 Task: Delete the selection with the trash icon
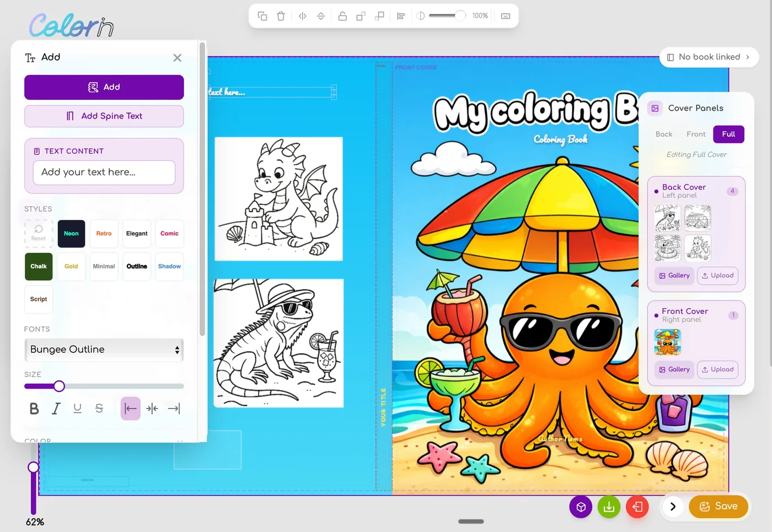[281, 16]
